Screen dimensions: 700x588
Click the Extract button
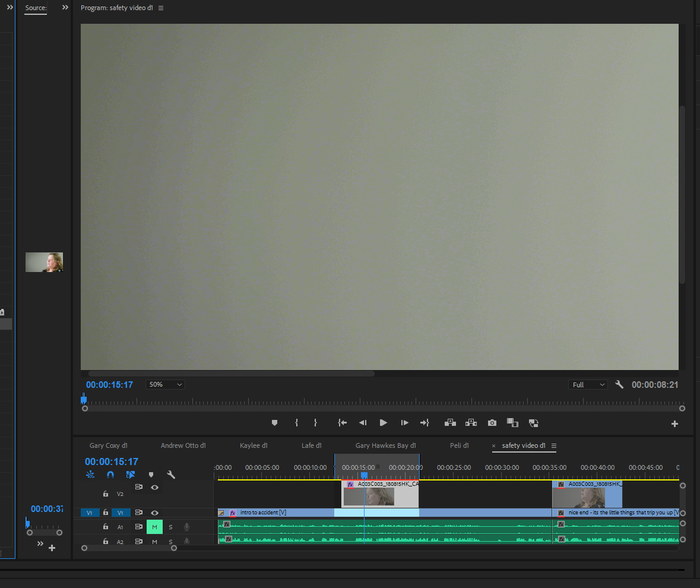click(471, 423)
